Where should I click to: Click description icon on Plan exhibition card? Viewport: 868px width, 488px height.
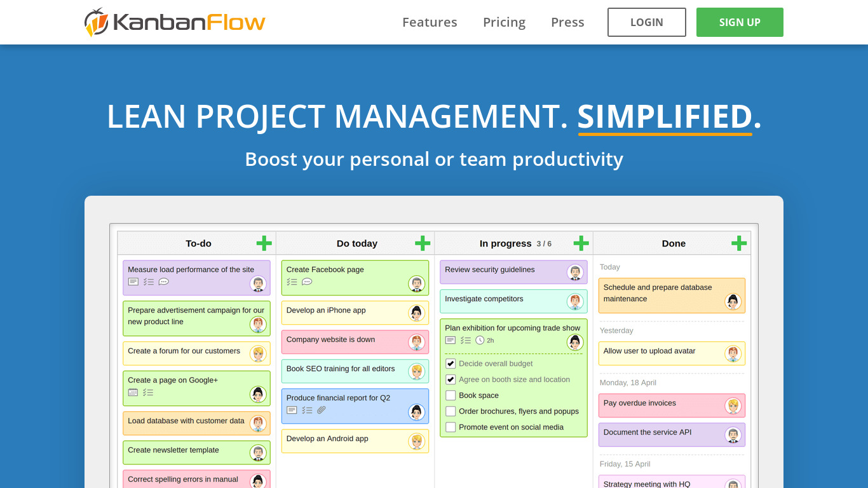(451, 340)
